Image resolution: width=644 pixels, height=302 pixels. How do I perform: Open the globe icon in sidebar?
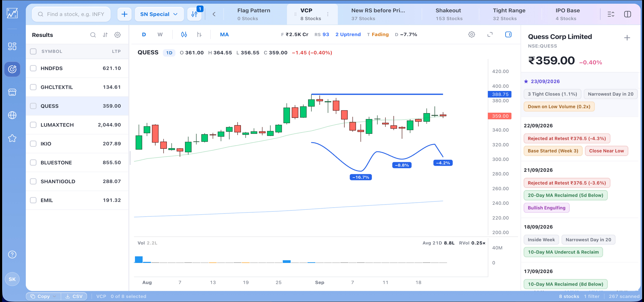click(x=12, y=115)
